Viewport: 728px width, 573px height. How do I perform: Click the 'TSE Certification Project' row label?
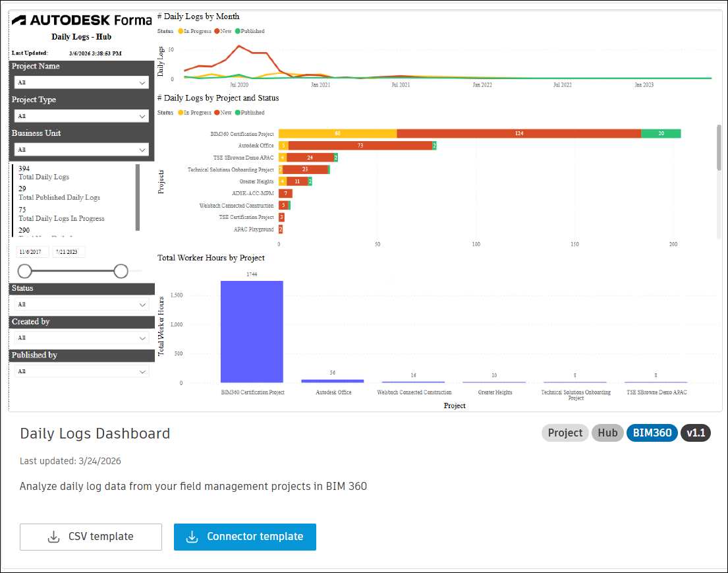(x=246, y=217)
